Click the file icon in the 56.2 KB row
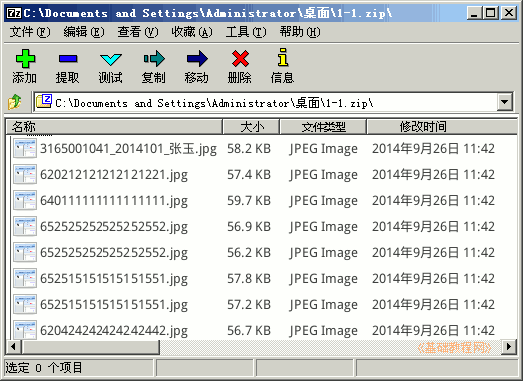The width and height of the screenshot is (523, 381). tap(25, 253)
